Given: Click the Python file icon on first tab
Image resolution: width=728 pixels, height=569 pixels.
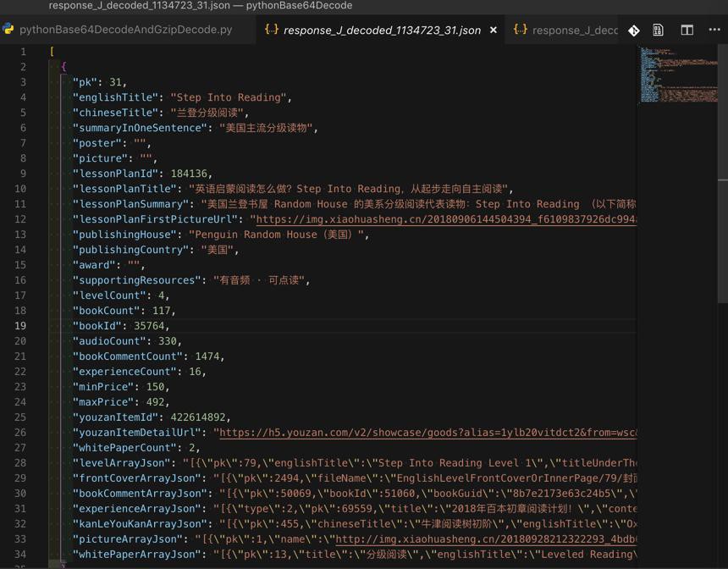Looking at the screenshot, I should coord(8,29).
